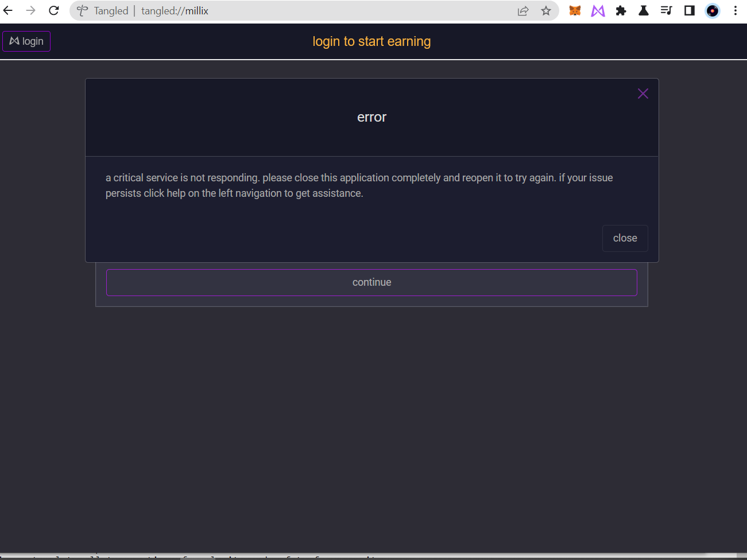747x560 pixels.
Task: Open the Extensions puzzle piece menu
Action: [621, 10]
